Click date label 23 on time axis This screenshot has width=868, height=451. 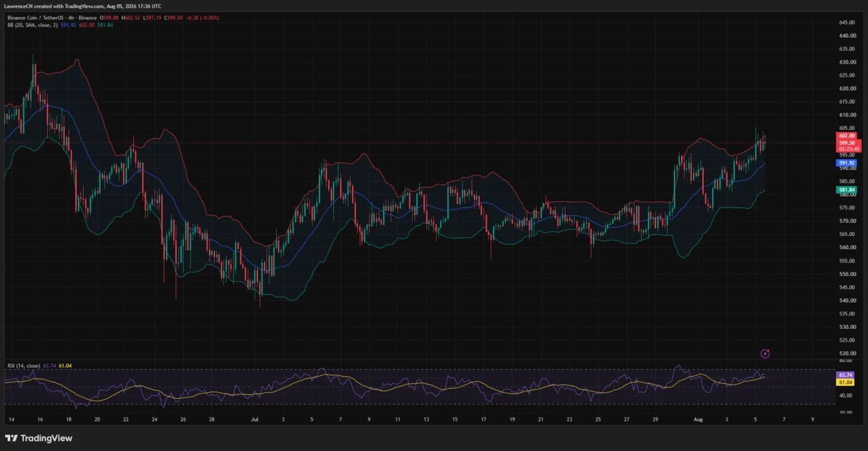click(569, 418)
